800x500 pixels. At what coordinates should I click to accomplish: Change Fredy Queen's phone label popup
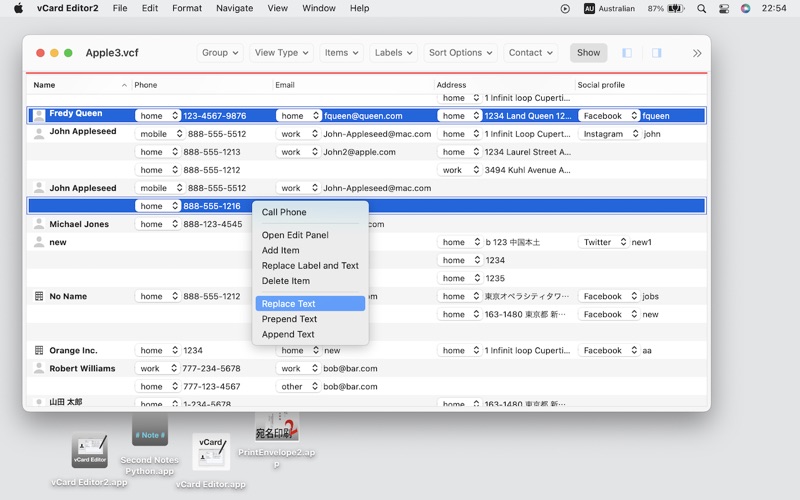[x=158, y=116]
